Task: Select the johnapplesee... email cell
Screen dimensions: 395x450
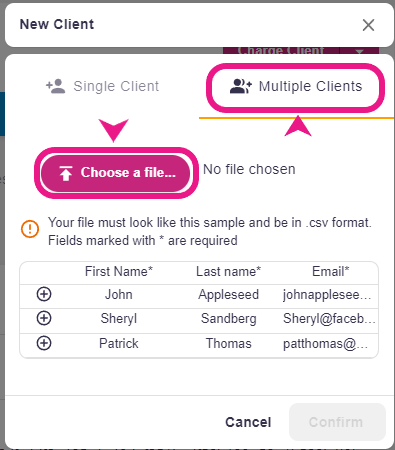Action: tap(327, 295)
